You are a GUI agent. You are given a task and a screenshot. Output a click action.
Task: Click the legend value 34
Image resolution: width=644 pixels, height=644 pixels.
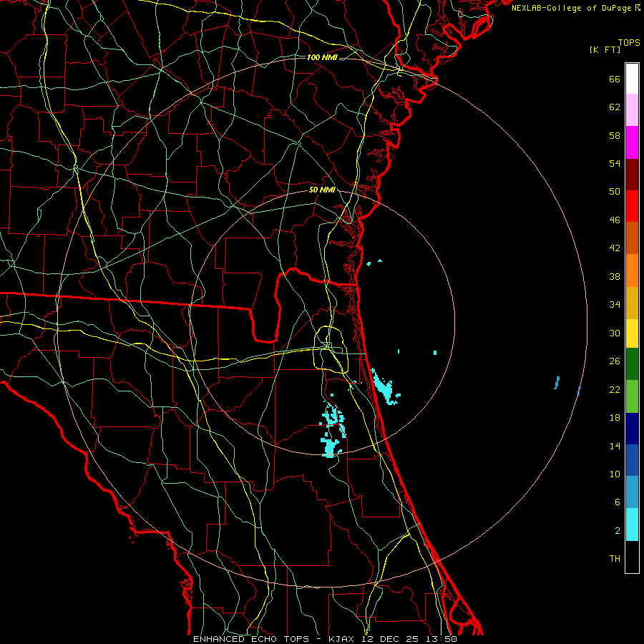click(615, 304)
